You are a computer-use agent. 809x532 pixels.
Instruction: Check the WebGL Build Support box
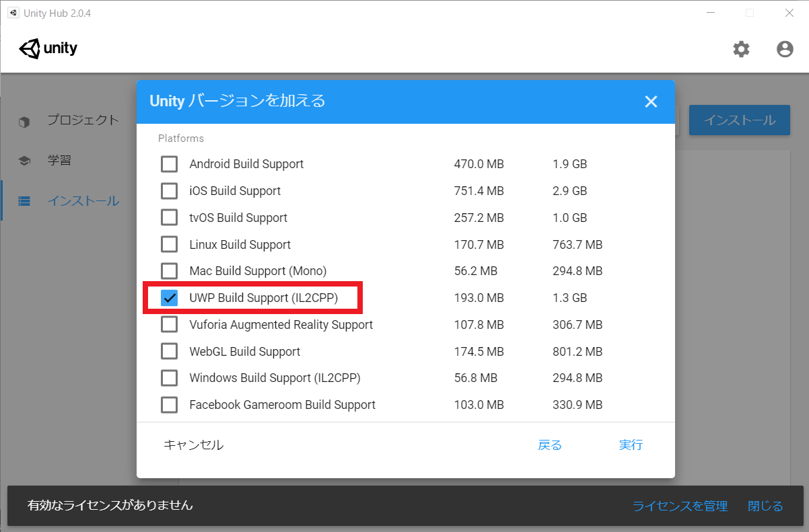[169, 352]
